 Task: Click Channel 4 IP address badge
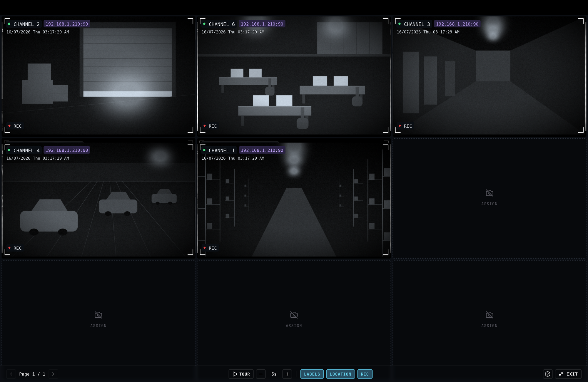(x=67, y=150)
